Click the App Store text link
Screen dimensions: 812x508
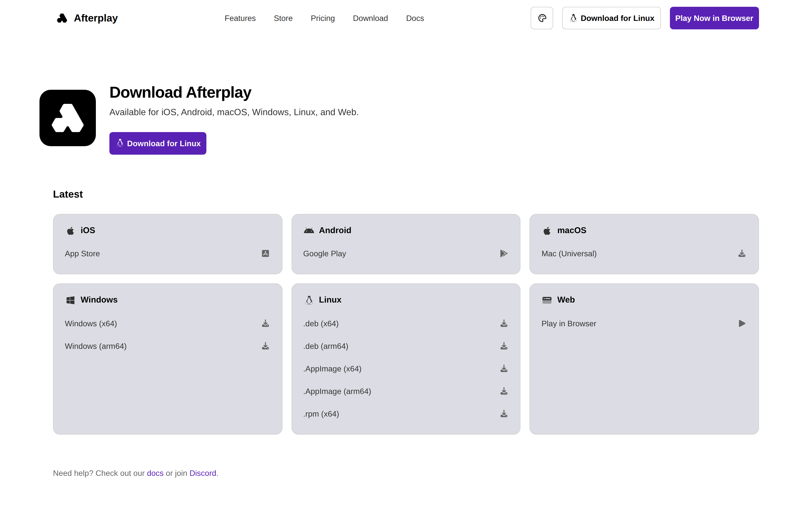pos(82,254)
